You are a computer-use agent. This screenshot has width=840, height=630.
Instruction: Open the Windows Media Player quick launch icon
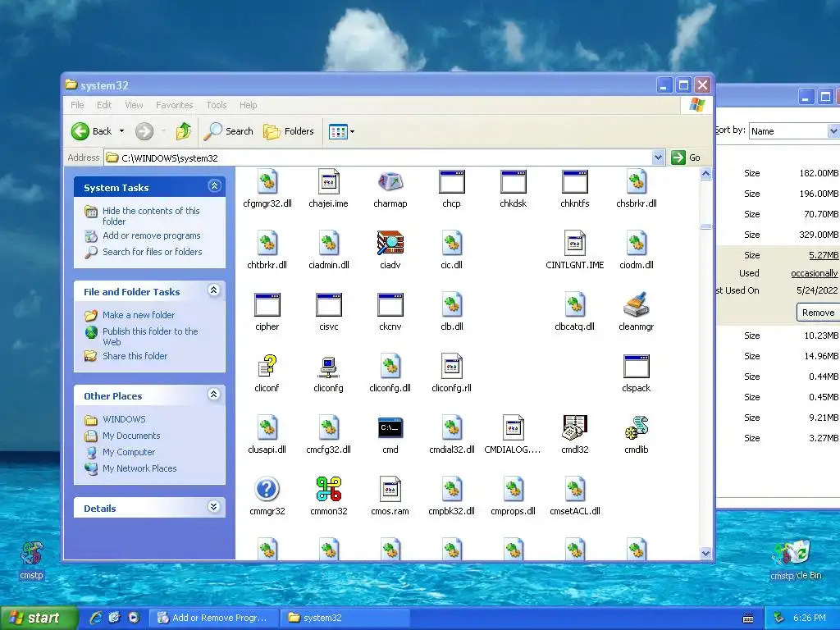pyautogui.click(x=134, y=618)
